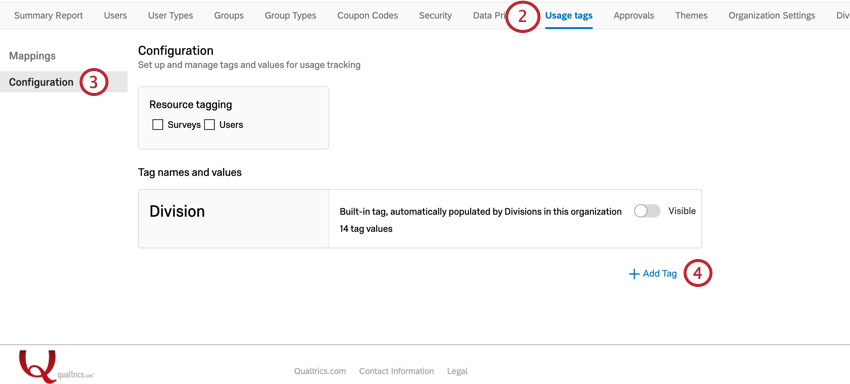
Task: Enable the Surveys resource tagging checkbox
Action: pyautogui.click(x=158, y=125)
